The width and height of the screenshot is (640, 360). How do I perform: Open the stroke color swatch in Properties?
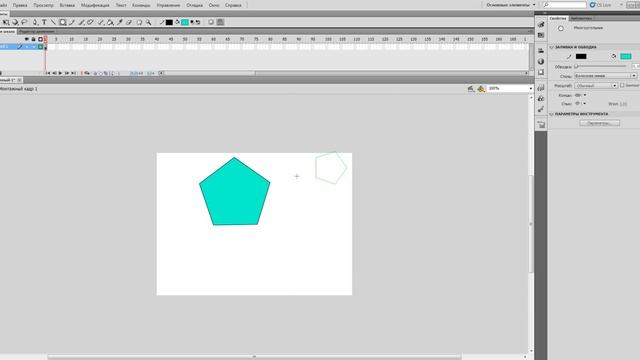[x=581, y=56]
